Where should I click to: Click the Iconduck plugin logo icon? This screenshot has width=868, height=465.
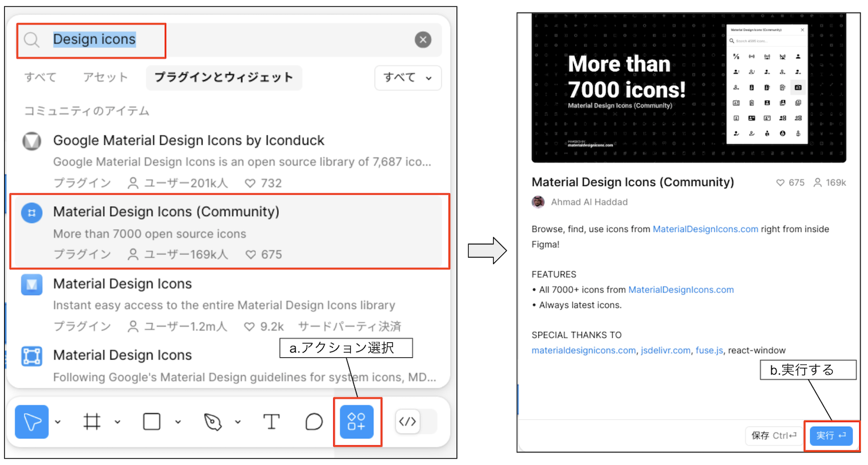coord(32,141)
